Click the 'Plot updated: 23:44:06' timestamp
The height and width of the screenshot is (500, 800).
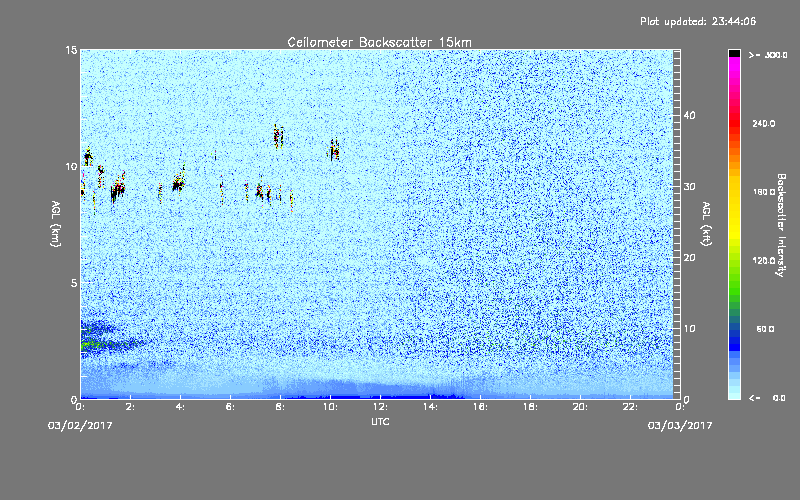[698, 21]
